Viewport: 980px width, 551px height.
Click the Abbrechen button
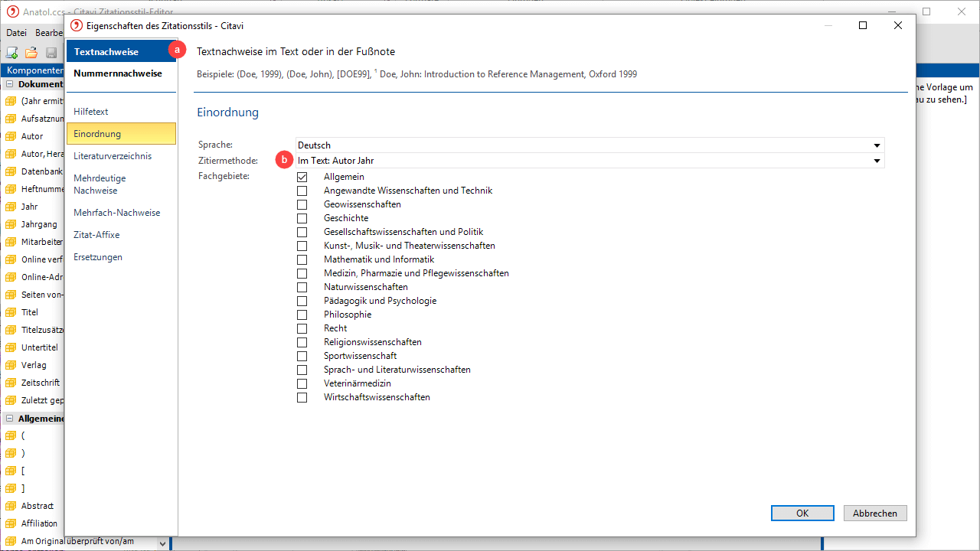pyautogui.click(x=874, y=514)
